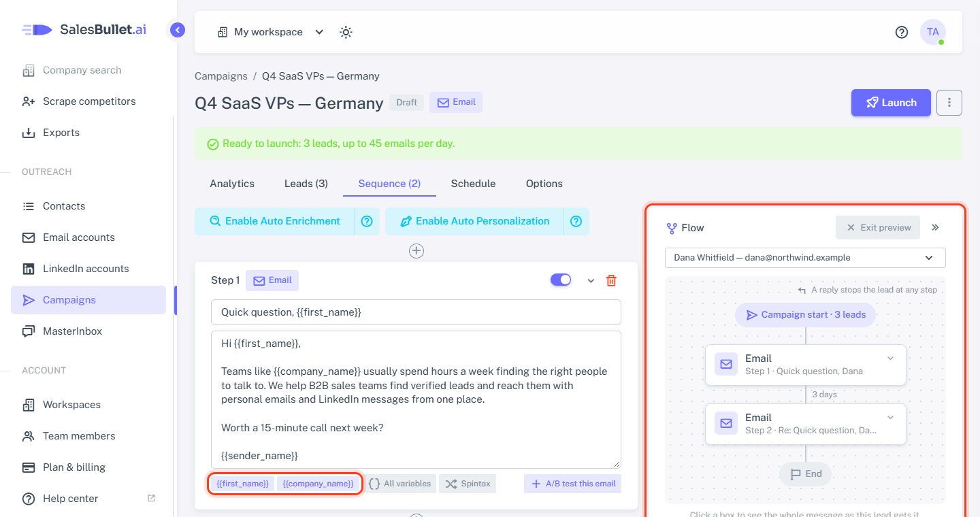Switch to the Schedule tab
The height and width of the screenshot is (517, 980).
(x=473, y=184)
